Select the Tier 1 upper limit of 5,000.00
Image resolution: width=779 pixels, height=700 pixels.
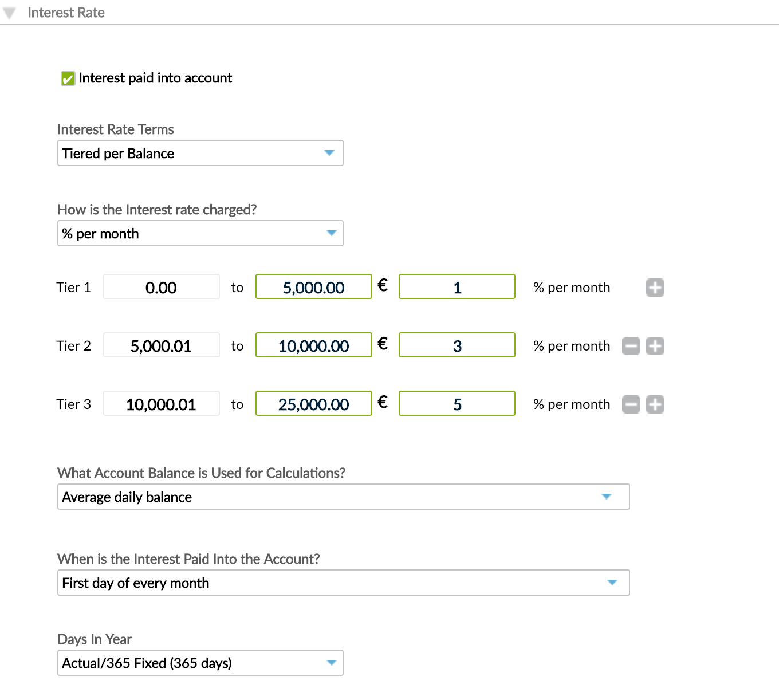(313, 286)
